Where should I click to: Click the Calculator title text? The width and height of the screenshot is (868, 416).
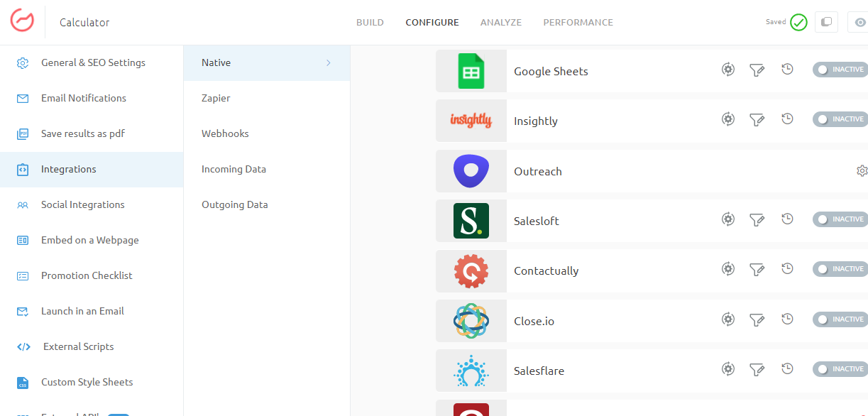coord(84,23)
